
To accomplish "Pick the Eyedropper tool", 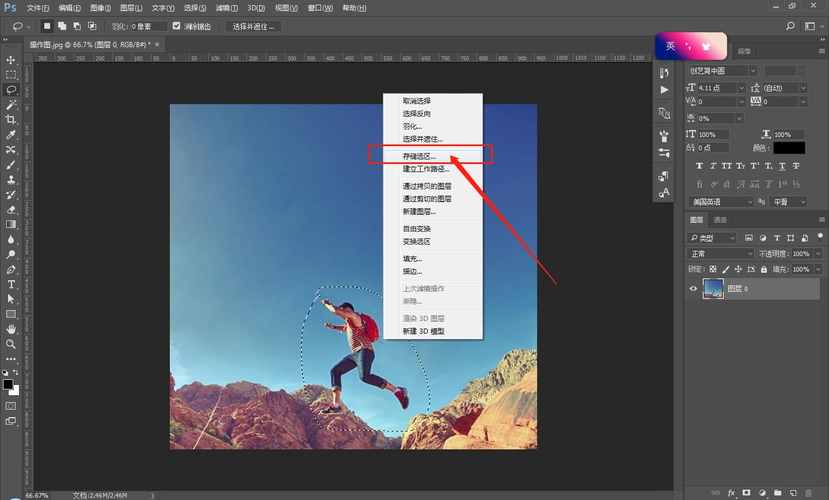I will 11,134.
